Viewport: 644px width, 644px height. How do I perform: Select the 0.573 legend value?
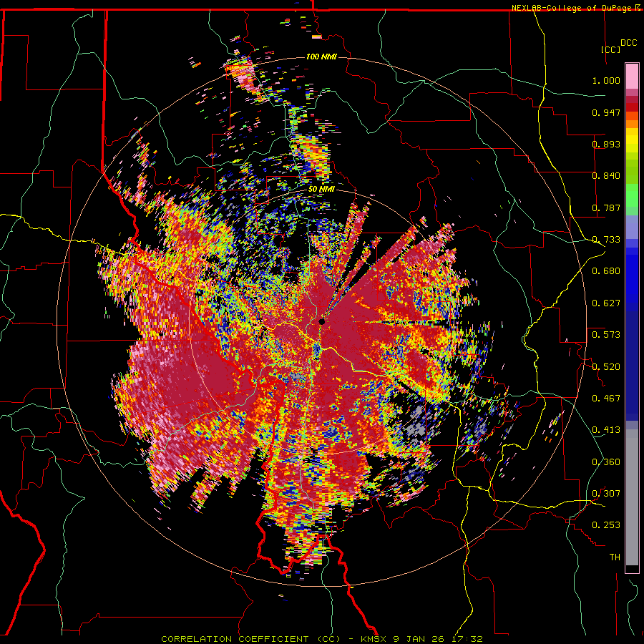pos(606,335)
